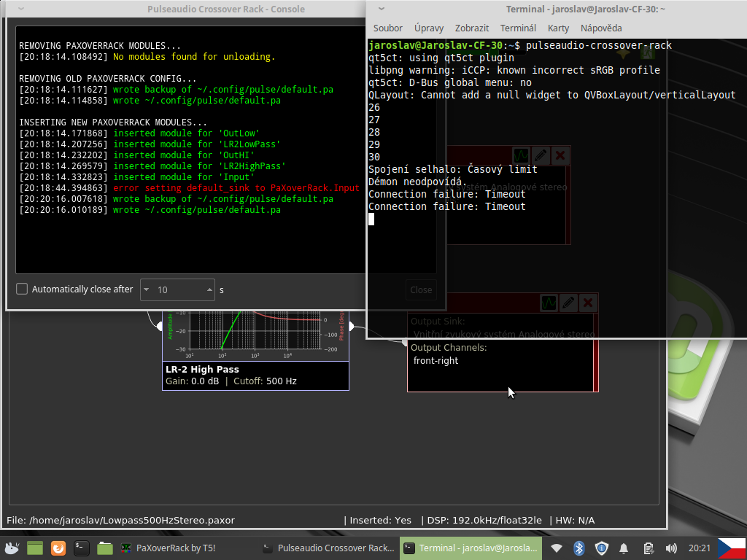Open the window menu arrow of the Console window
This screenshot has height=560, width=747.
[x=20, y=9]
